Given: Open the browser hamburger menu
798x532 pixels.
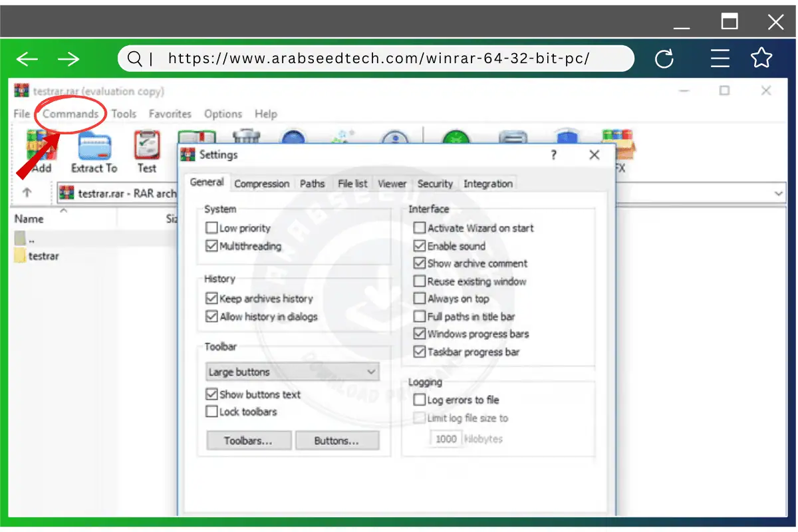Looking at the screenshot, I should click(x=720, y=59).
